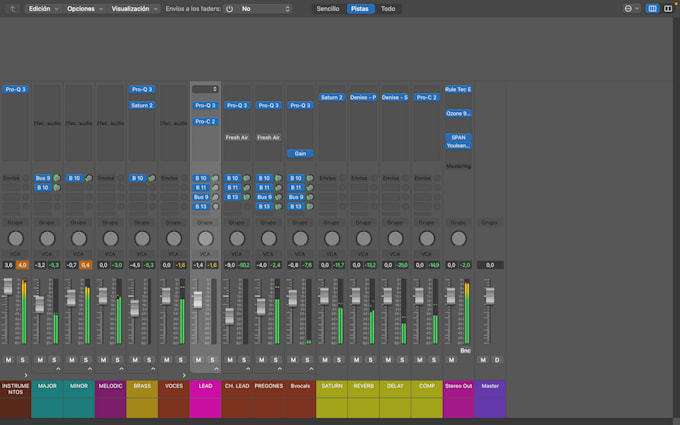Open the SPAN plugin on Stereo Out
The width and height of the screenshot is (680, 425).
tap(458, 137)
